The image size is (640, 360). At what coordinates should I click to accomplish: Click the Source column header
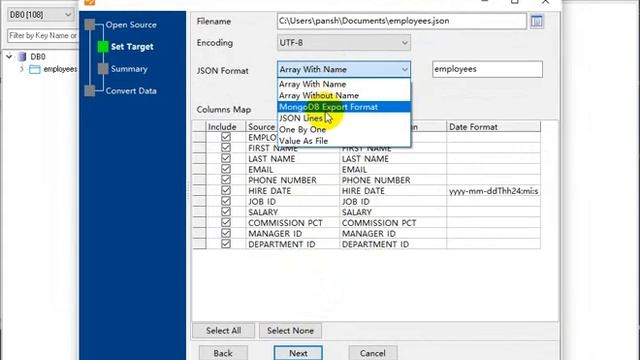(262, 127)
